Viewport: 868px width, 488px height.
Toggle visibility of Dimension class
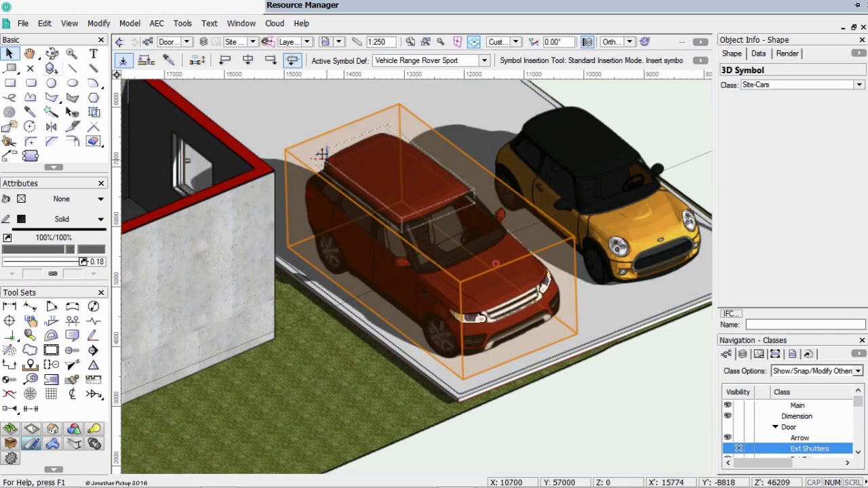(728, 416)
